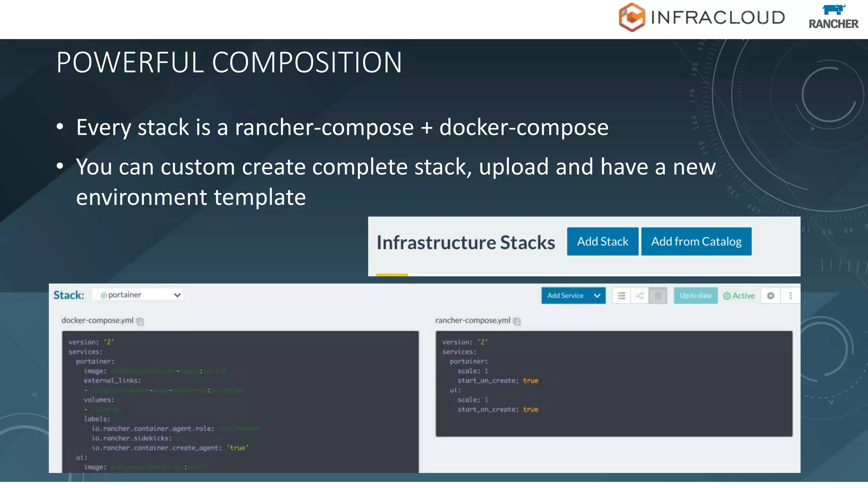The image size is (868, 488).
Task: Click Add from Catalog button
Action: click(696, 241)
